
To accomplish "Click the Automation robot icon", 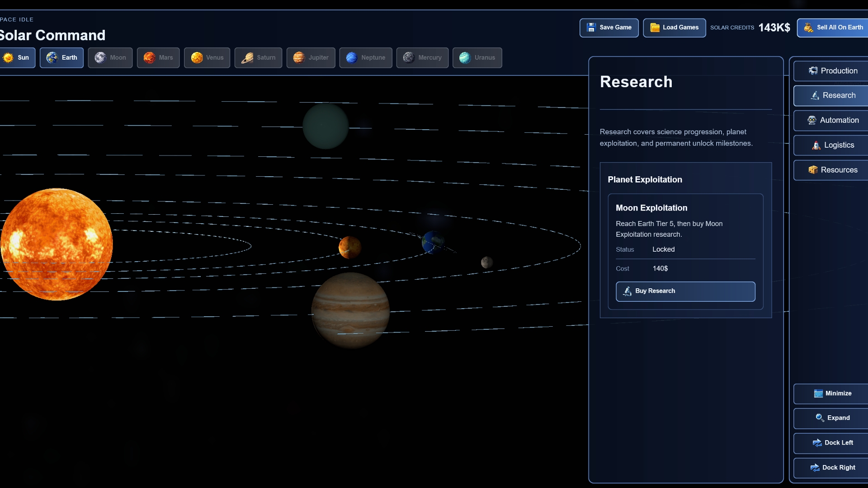I will (812, 120).
